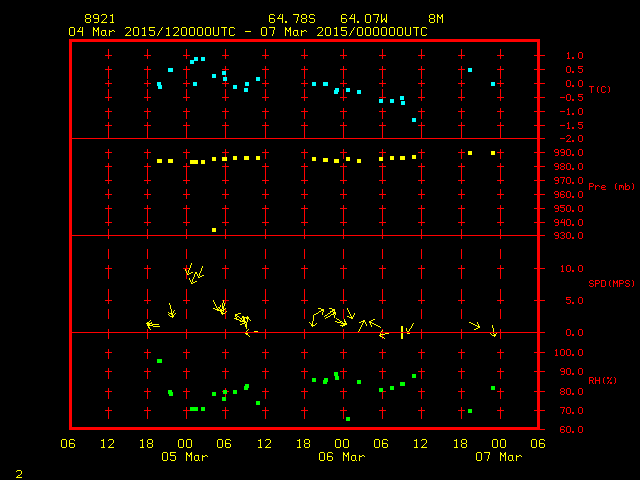Image resolution: width=640 pixels, height=480 pixels.
Task: Click the 07 Mar date label
Action: click(498, 457)
